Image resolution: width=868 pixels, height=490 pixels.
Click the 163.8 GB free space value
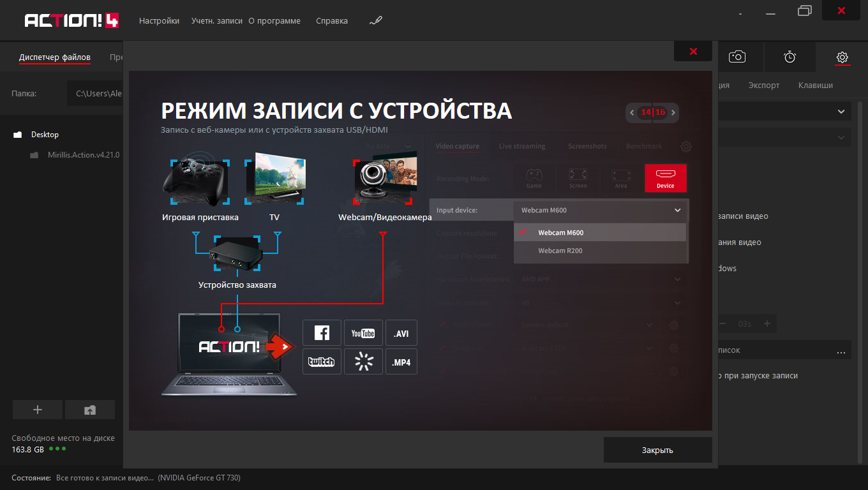[28, 449]
